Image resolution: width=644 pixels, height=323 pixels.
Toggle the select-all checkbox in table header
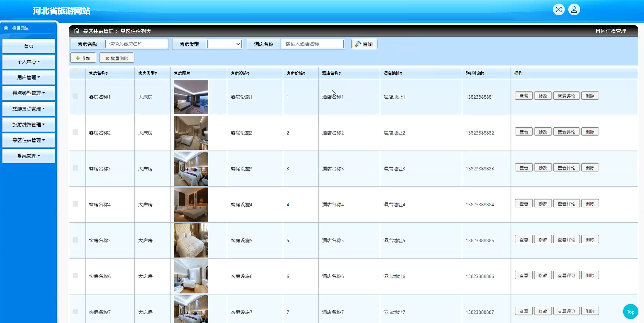(x=75, y=71)
